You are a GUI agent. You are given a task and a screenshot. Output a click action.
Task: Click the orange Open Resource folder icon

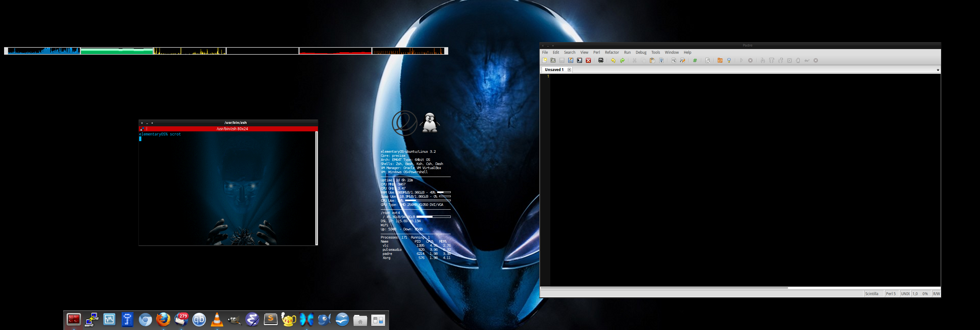point(720,61)
